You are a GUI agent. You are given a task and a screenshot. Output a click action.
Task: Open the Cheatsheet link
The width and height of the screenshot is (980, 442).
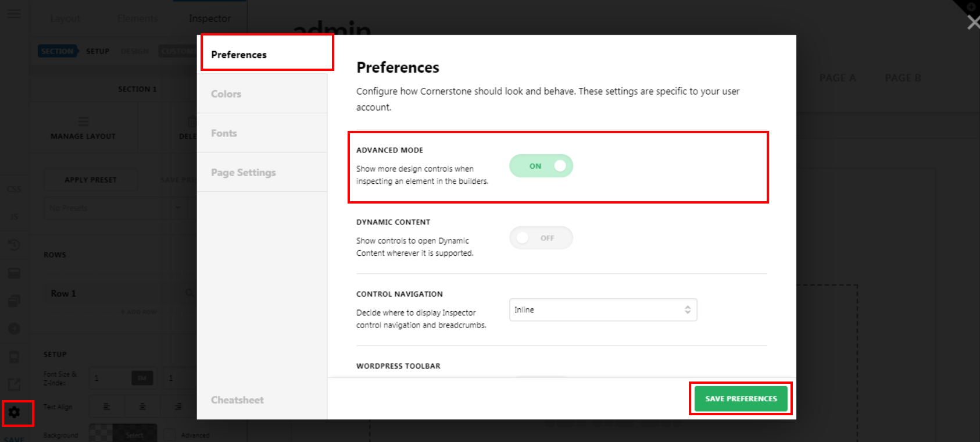[237, 400]
